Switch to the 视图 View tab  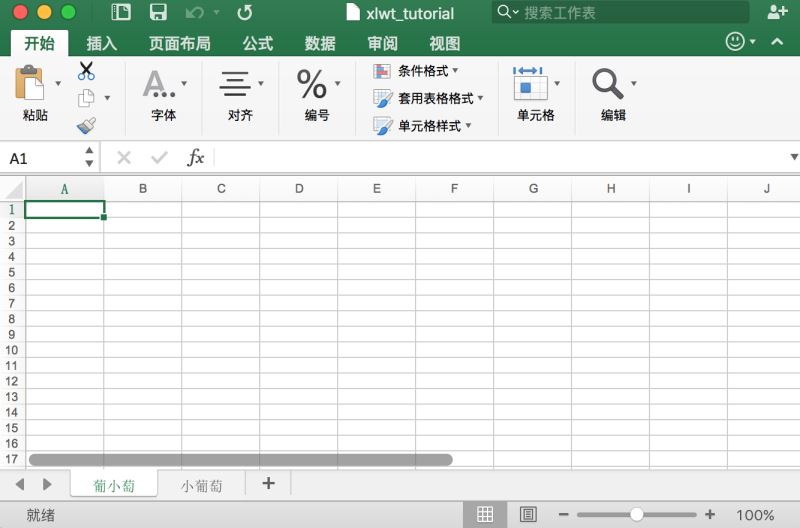click(x=444, y=43)
